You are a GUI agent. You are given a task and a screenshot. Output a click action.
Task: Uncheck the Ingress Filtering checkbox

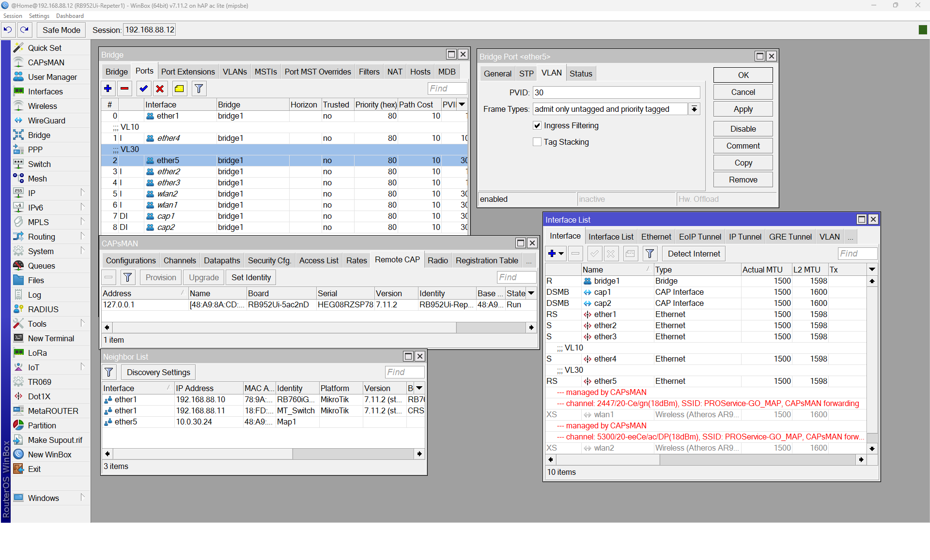click(x=537, y=125)
